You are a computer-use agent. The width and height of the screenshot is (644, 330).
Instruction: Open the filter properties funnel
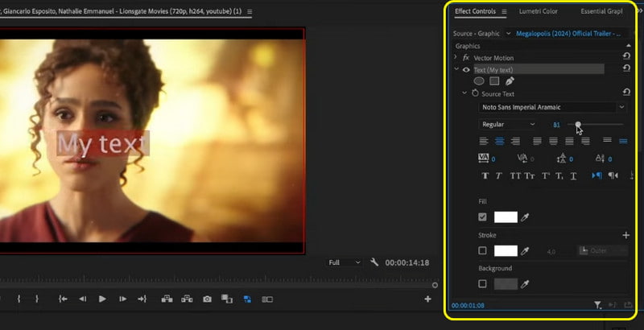pos(597,304)
